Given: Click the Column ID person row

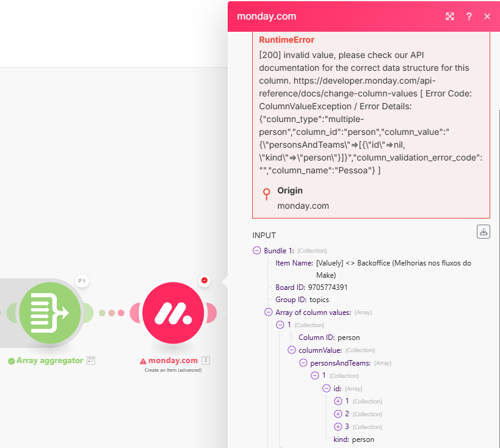Looking at the screenshot, I should [x=329, y=338].
